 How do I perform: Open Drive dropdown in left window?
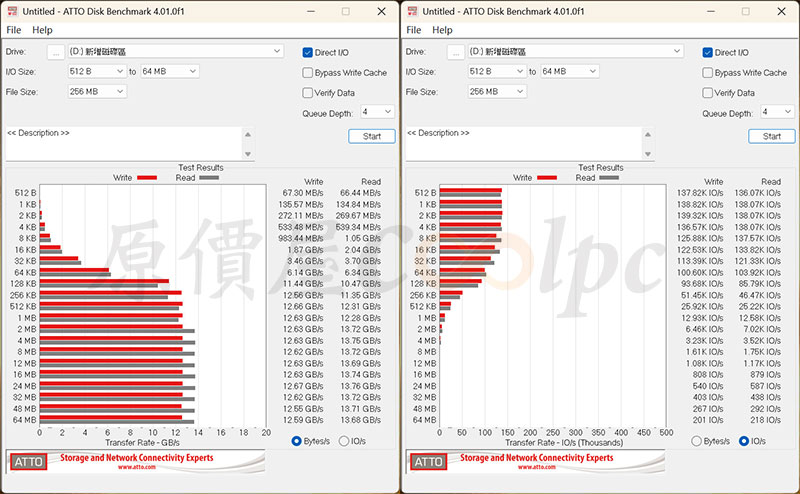click(176, 51)
